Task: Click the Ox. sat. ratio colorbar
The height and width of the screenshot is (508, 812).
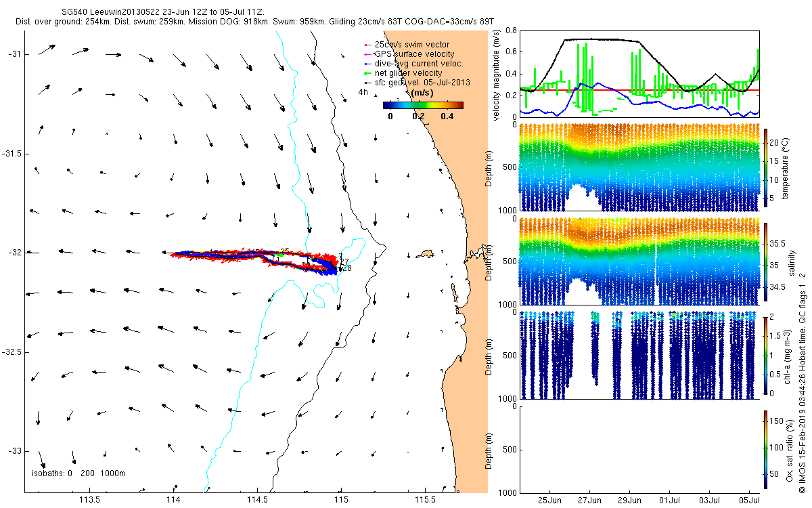Action: point(767,449)
